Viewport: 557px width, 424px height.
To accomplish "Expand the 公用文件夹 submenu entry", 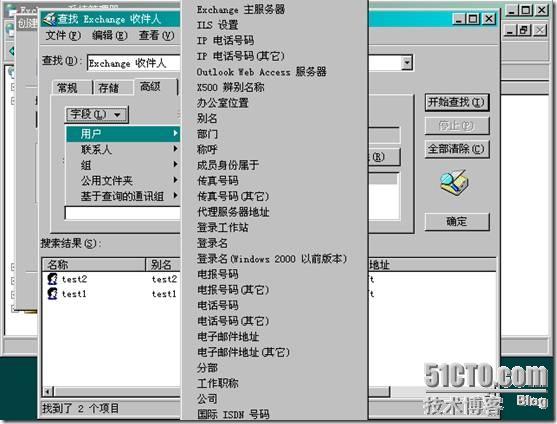I will (123, 181).
